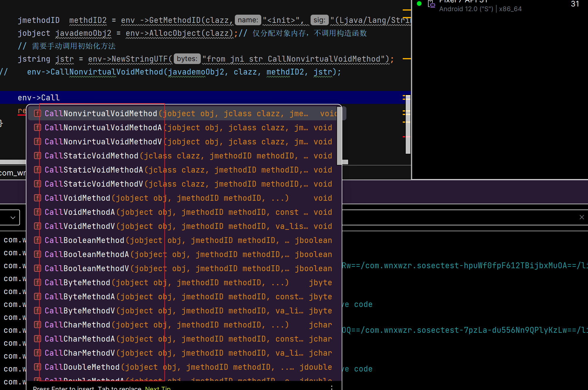
Task: Click log line containing hpuWf0fpF612TBijbxMuOA
Action: [465, 266]
